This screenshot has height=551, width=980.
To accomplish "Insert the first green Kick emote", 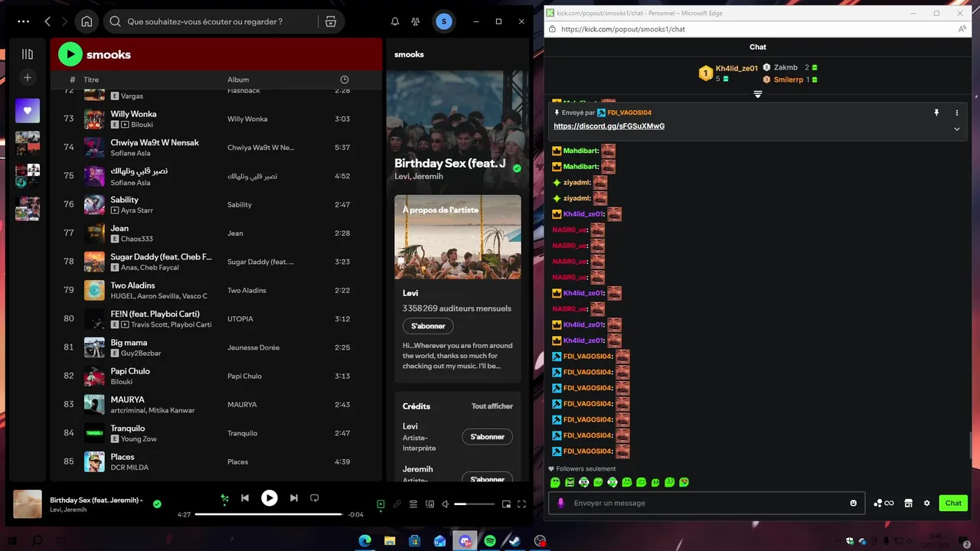I will pos(556,482).
